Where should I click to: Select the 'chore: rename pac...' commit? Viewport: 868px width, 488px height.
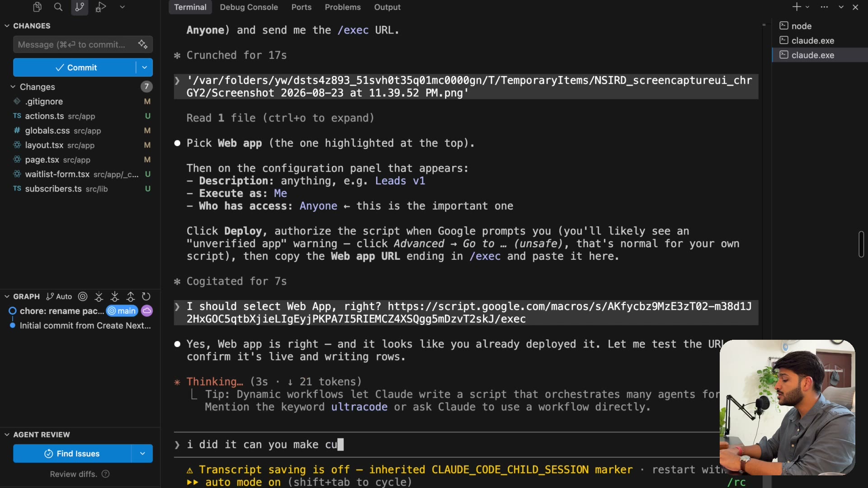(61, 311)
